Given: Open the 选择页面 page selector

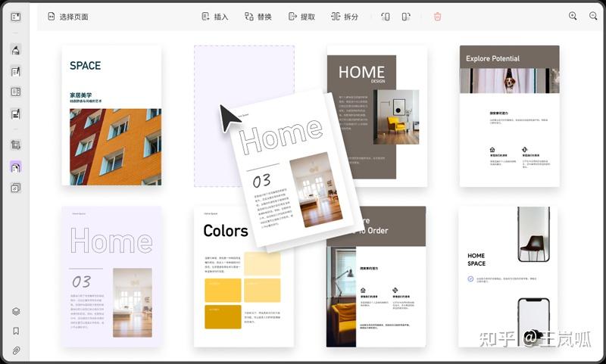Looking at the screenshot, I should (x=68, y=17).
